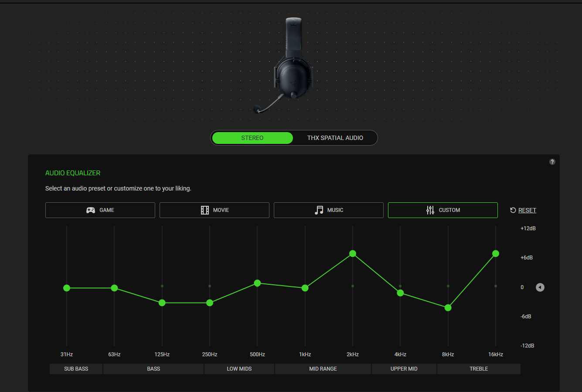Click the "Select an audio preset" description text

118,188
